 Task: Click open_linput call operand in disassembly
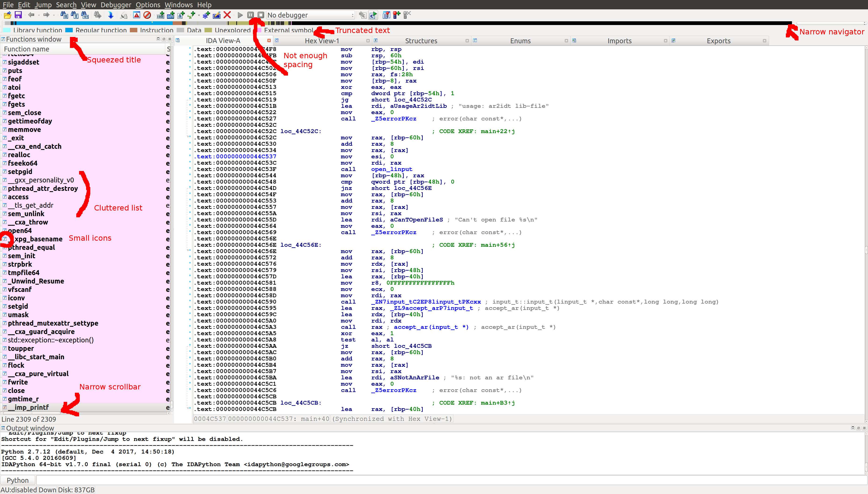coord(392,169)
